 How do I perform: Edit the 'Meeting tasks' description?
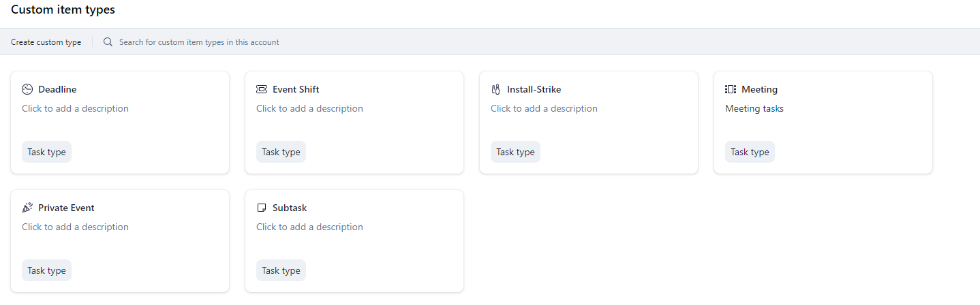pyautogui.click(x=754, y=108)
